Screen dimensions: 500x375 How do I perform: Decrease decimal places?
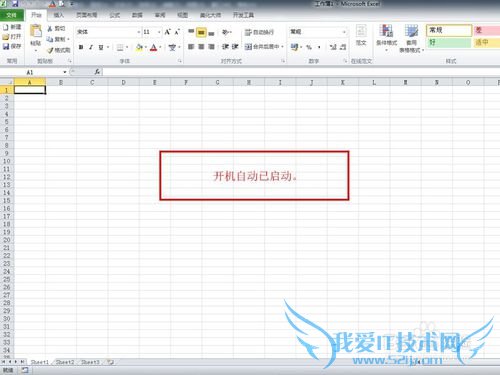pos(343,47)
